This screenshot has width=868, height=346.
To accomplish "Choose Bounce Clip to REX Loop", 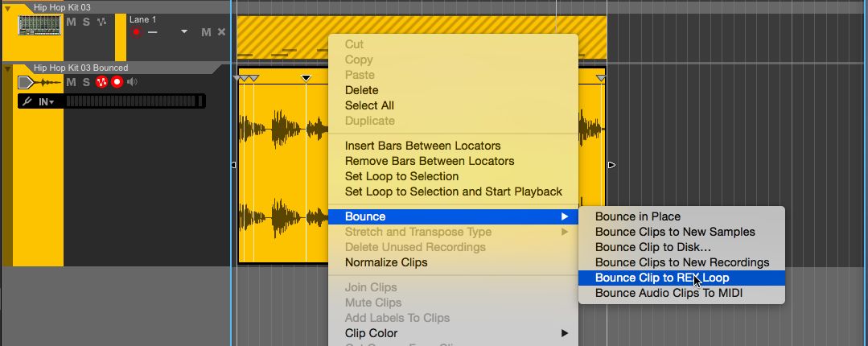I will (662, 278).
